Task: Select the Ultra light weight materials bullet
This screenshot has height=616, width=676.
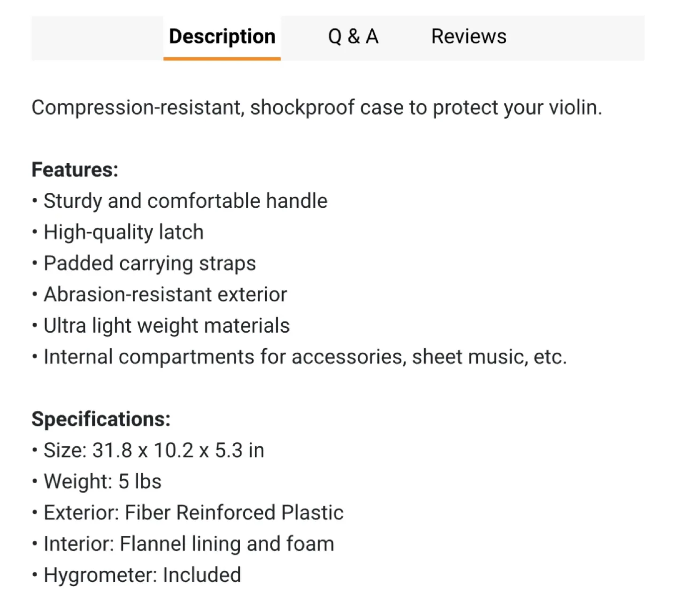Action: pyautogui.click(x=166, y=325)
